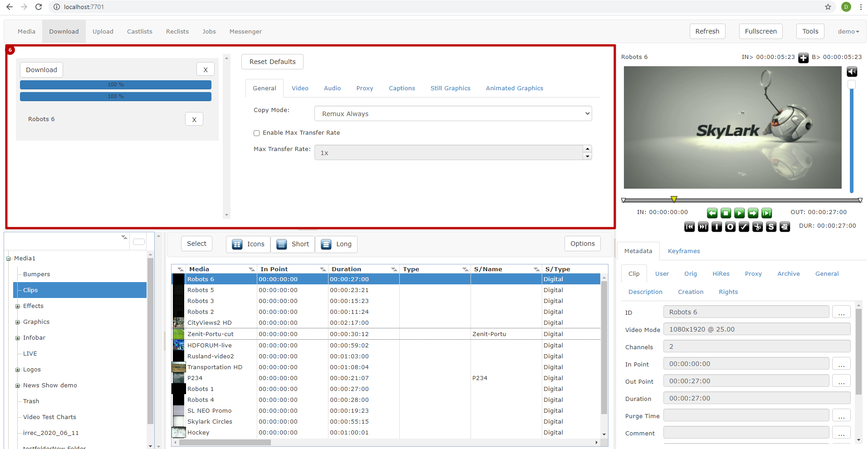Open filter icon on Media column header
Viewport: 868px width, 449px height.
tap(252, 269)
